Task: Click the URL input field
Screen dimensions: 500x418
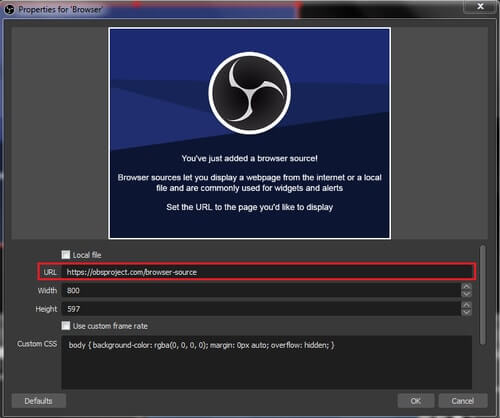Action: click(267, 272)
